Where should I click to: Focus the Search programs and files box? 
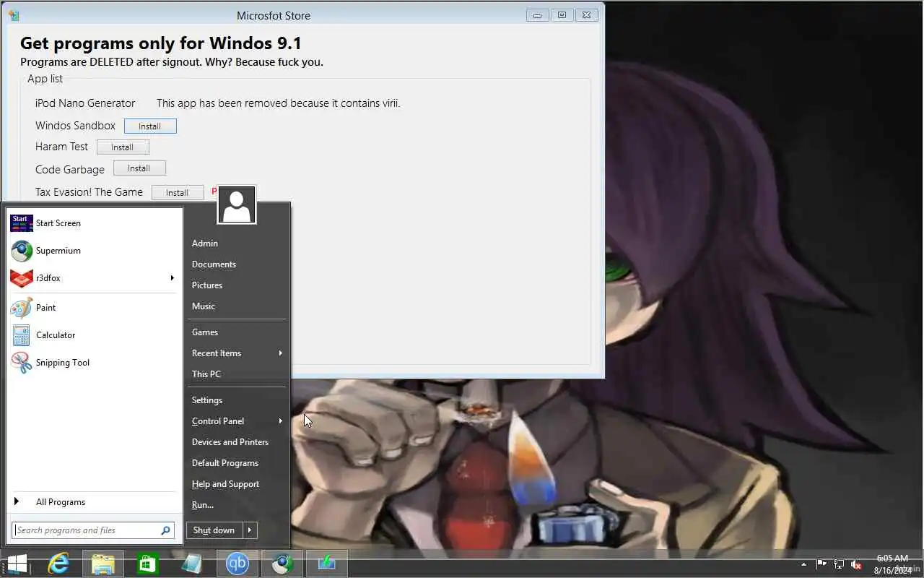[x=93, y=530]
